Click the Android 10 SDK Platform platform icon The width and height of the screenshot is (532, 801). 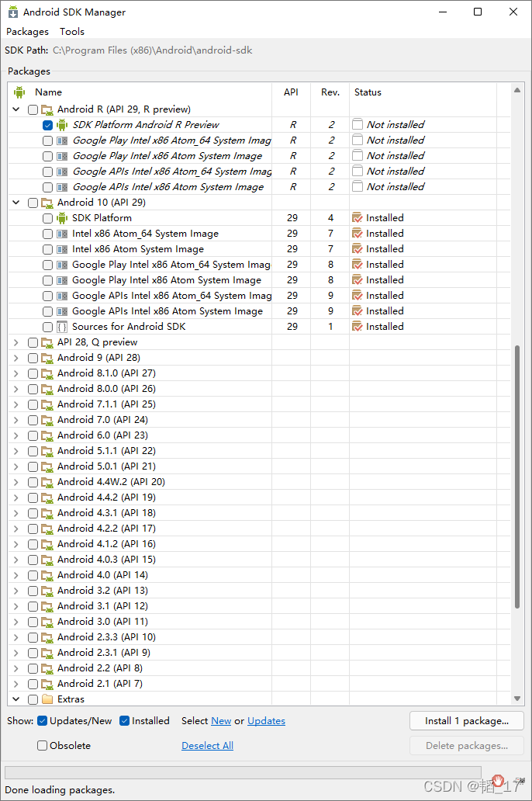click(x=62, y=217)
